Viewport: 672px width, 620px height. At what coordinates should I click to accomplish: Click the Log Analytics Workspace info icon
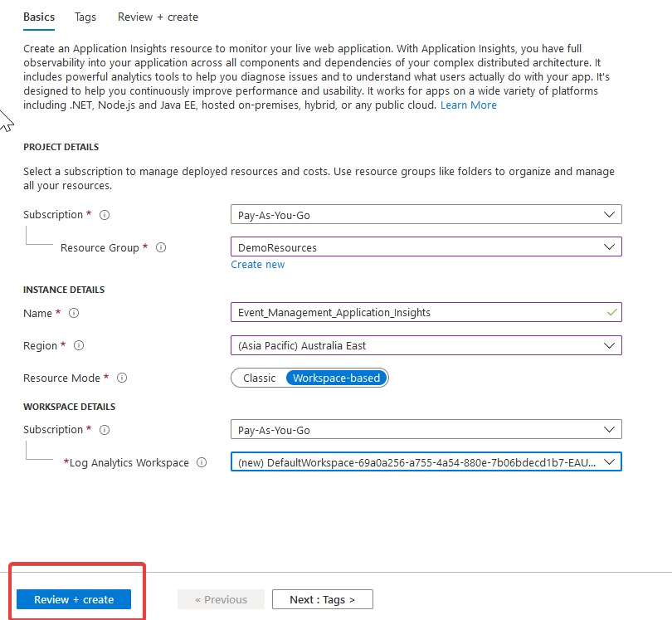(202, 462)
